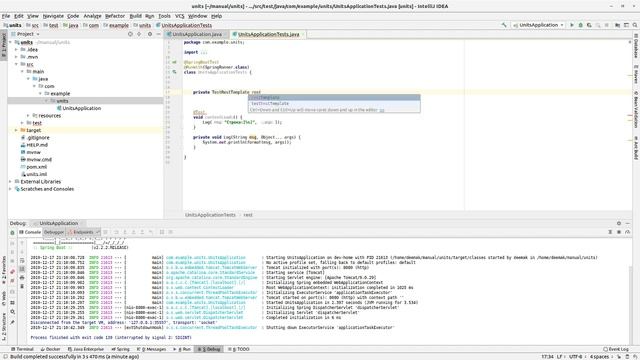Open the TODO tool window
Screen dimensions: 640x360
tap(238, 349)
